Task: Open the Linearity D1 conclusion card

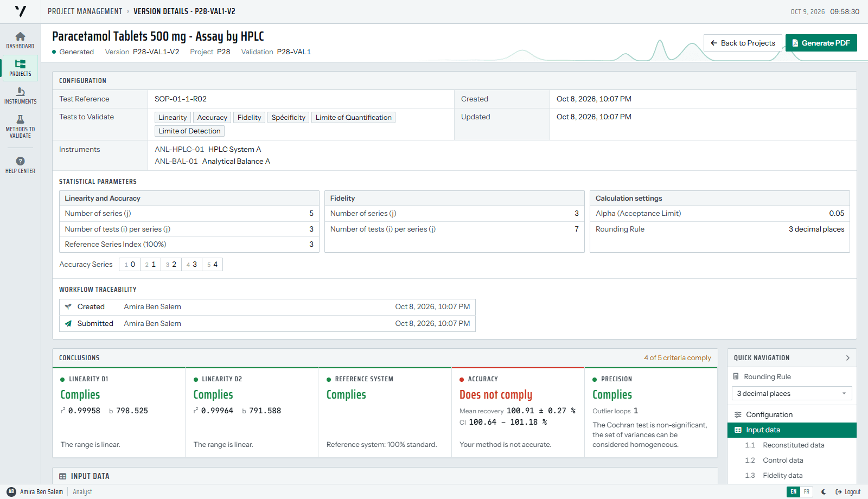Action: [x=119, y=412]
